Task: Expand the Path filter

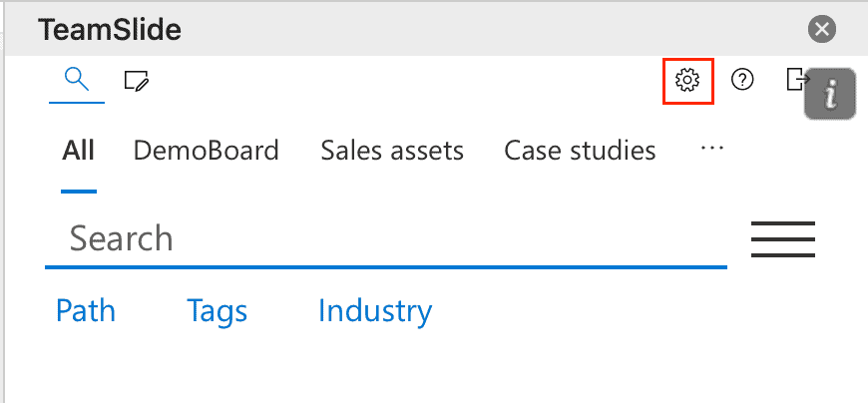Action: (86, 310)
